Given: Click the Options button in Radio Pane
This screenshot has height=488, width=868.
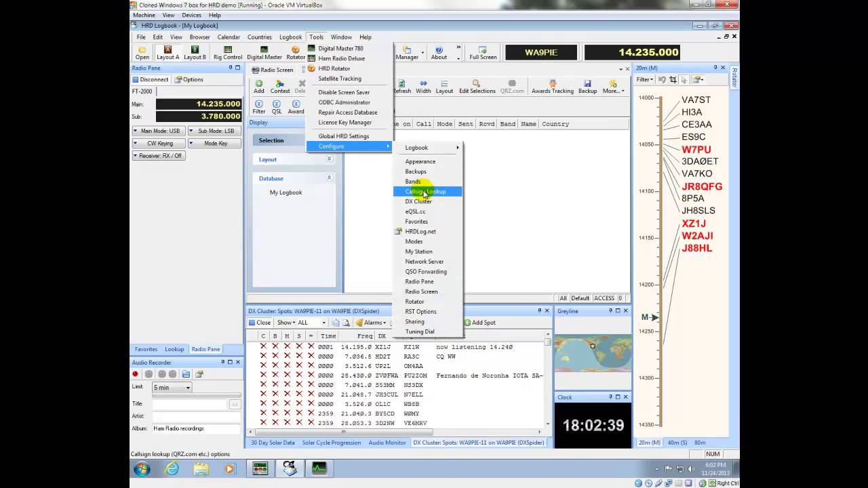Looking at the screenshot, I should tap(189, 79).
